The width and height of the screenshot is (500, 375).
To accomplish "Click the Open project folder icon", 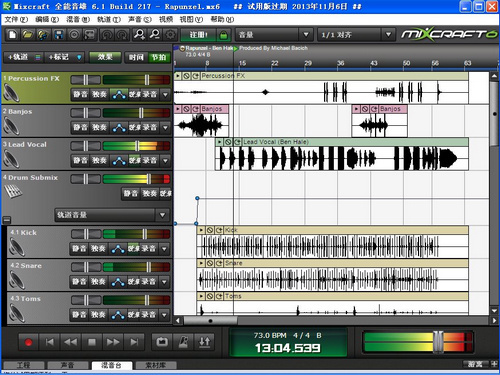I will coord(28,34).
